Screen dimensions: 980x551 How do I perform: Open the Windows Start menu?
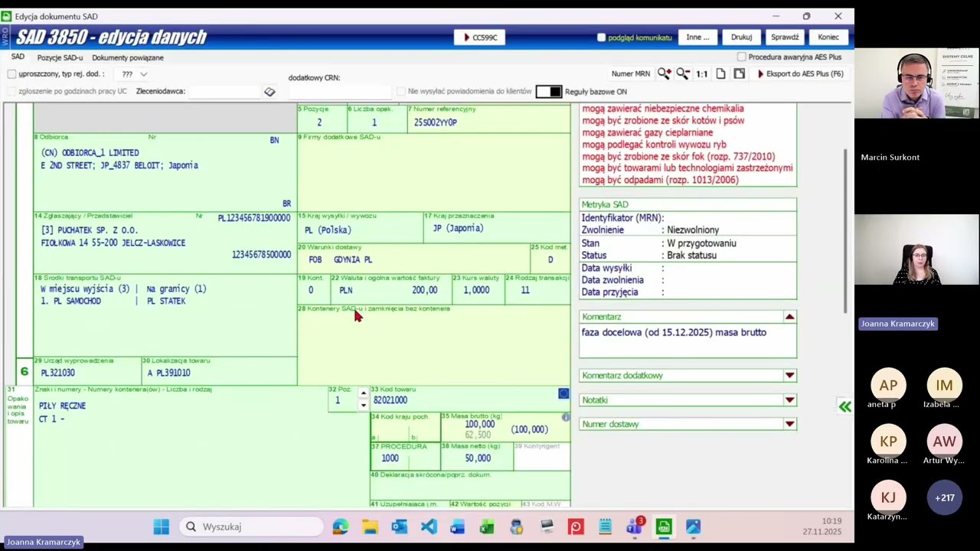pyautogui.click(x=161, y=527)
